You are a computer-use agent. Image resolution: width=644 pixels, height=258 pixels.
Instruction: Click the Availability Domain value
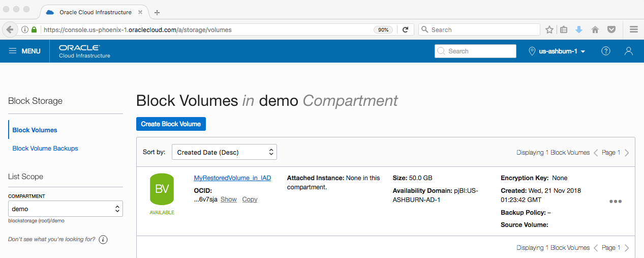[x=436, y=195]
